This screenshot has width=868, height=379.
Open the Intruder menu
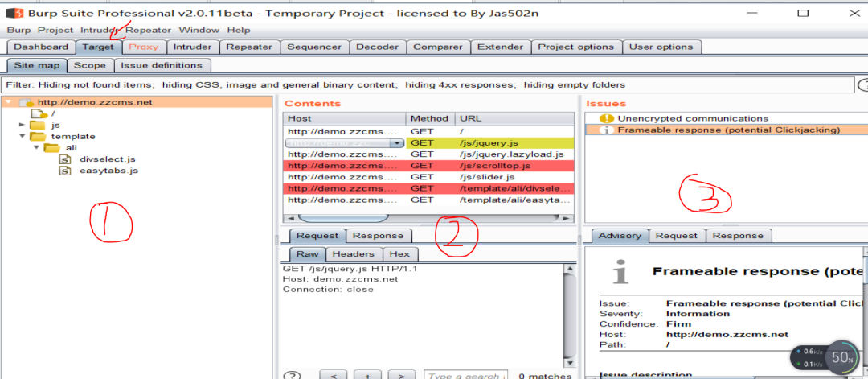[x=99, y=30]
